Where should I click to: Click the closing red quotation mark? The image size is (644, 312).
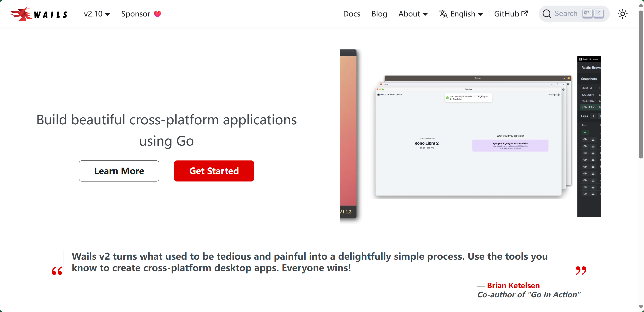tap(581, 270)
